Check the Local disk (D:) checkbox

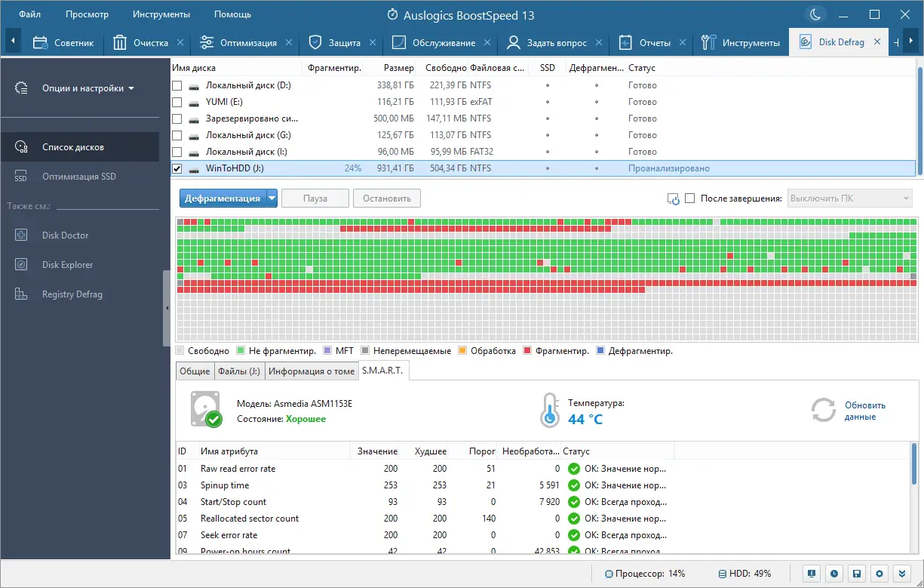tap(177, 85)
